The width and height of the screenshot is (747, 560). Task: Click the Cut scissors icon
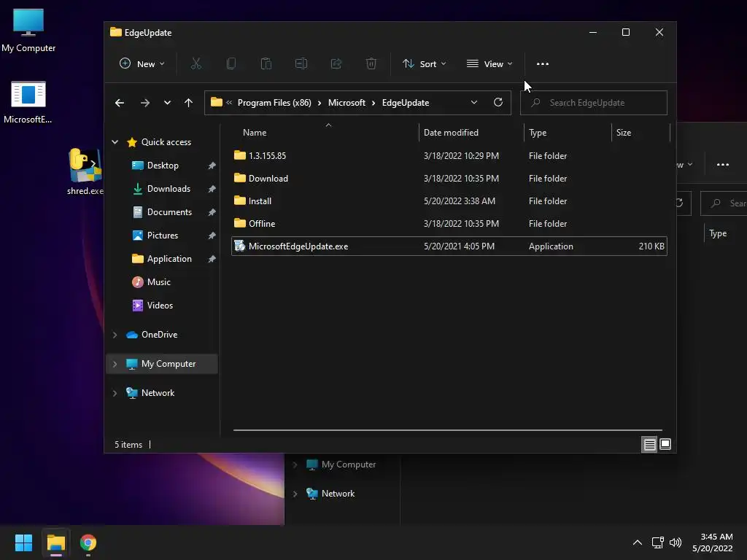196,64
